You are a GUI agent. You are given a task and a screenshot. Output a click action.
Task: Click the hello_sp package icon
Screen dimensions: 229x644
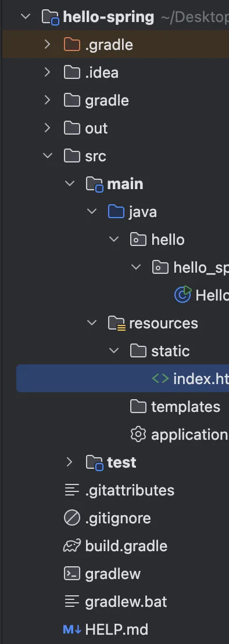click(160, 267)
